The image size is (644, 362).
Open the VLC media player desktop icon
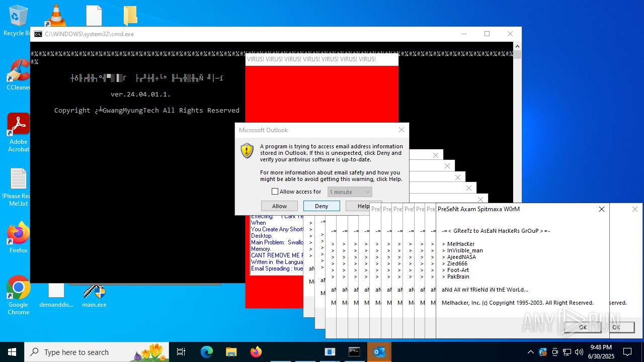pyautogui.click(x=56, y=15)
